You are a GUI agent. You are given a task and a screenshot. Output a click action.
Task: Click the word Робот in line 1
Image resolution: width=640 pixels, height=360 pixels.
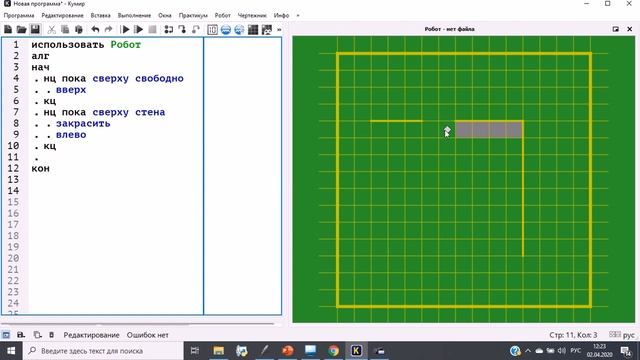(126, 45)
